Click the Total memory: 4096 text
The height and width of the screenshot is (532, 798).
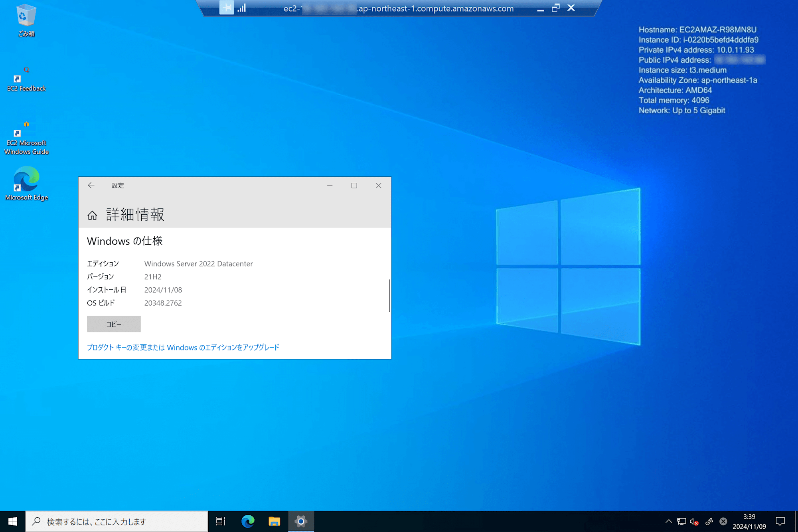(674, 100)
